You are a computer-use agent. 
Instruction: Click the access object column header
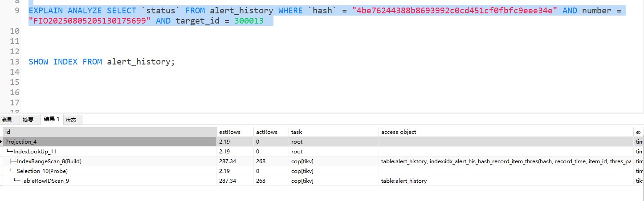[x=505, y=132]
